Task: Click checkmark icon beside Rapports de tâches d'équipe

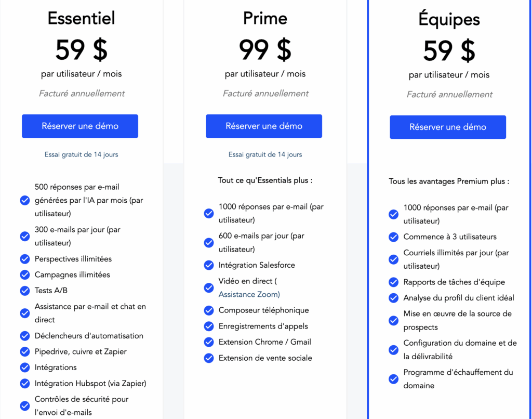Action: tap(394, 282)
